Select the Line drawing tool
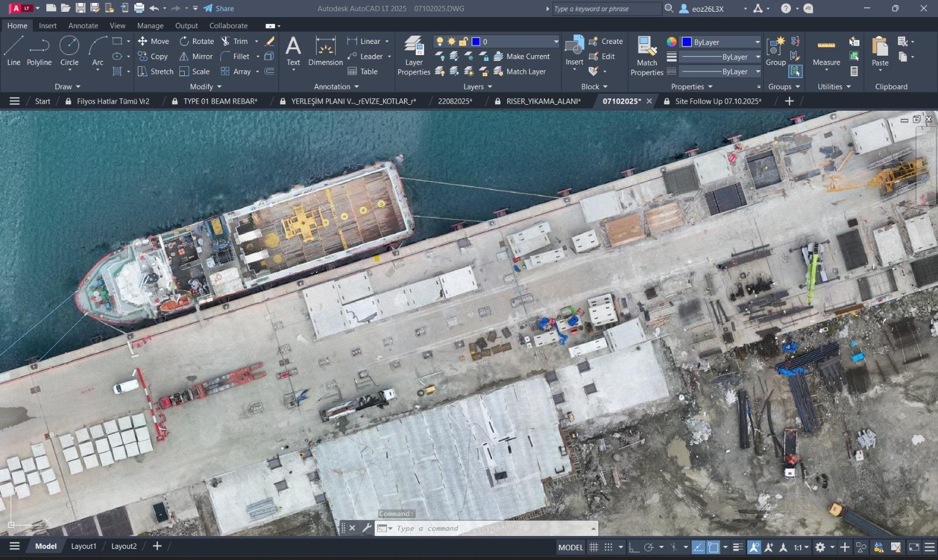Screen dimensions: 938x560 coord(13,50)
